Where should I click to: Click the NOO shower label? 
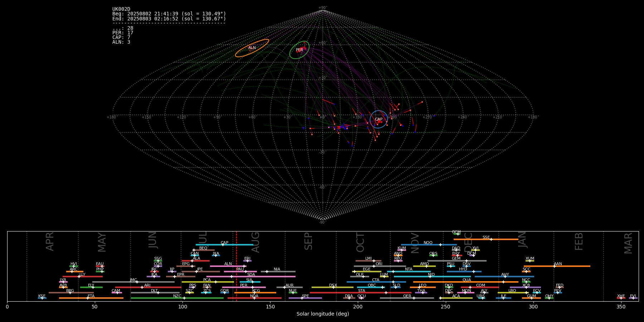[x=428, y=243]
